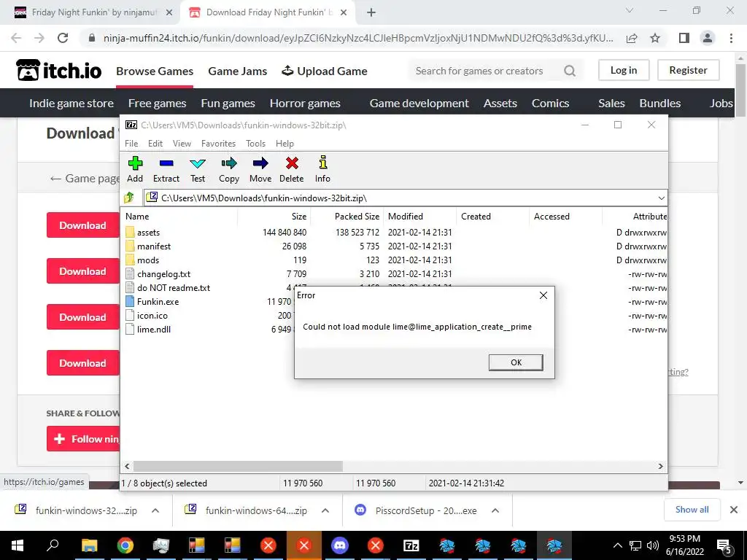Close the Error dialog with X
This screenshot has height=560, width=747.
[x=543, y=295]
